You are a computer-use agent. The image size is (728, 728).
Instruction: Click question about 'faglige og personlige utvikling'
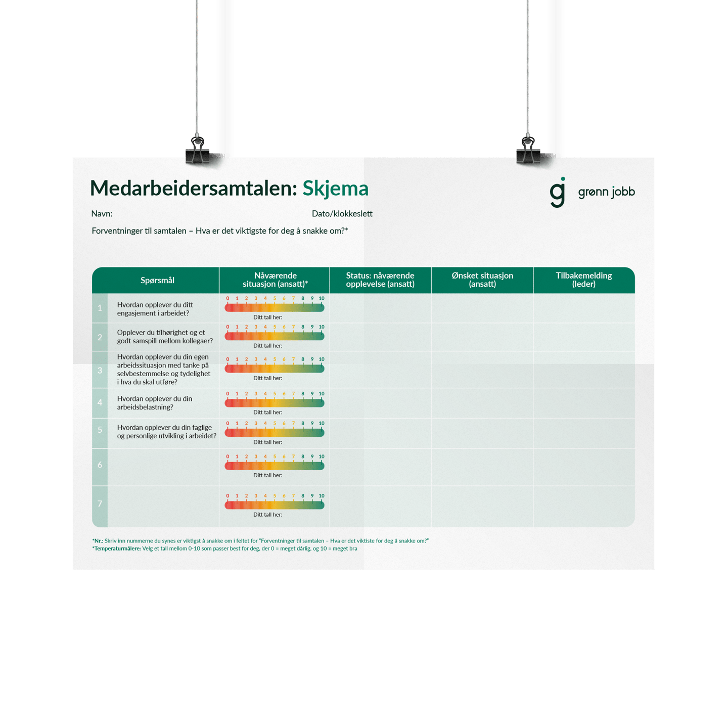[167, 432]
